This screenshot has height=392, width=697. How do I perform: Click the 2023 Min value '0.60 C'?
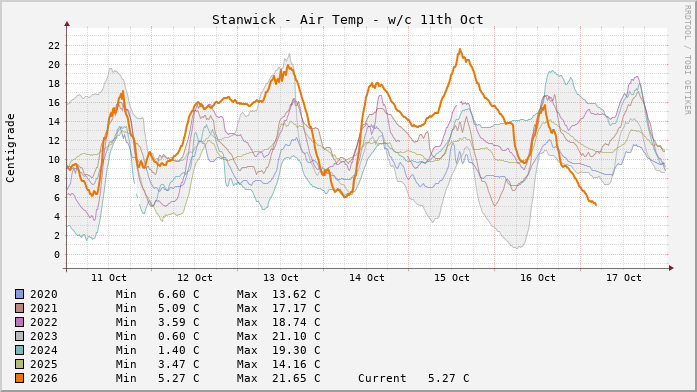[x=179, y=336]
